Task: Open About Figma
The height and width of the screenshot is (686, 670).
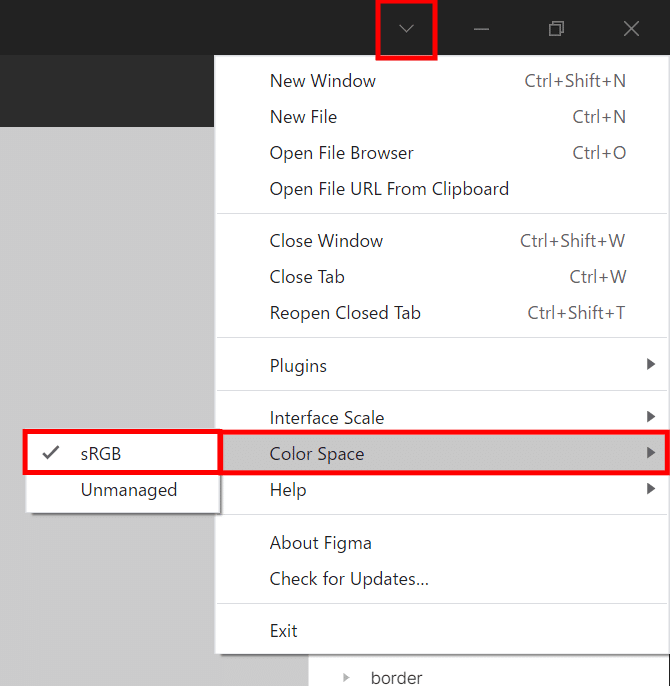Action: pyautogui.click(x=320, y=543)
